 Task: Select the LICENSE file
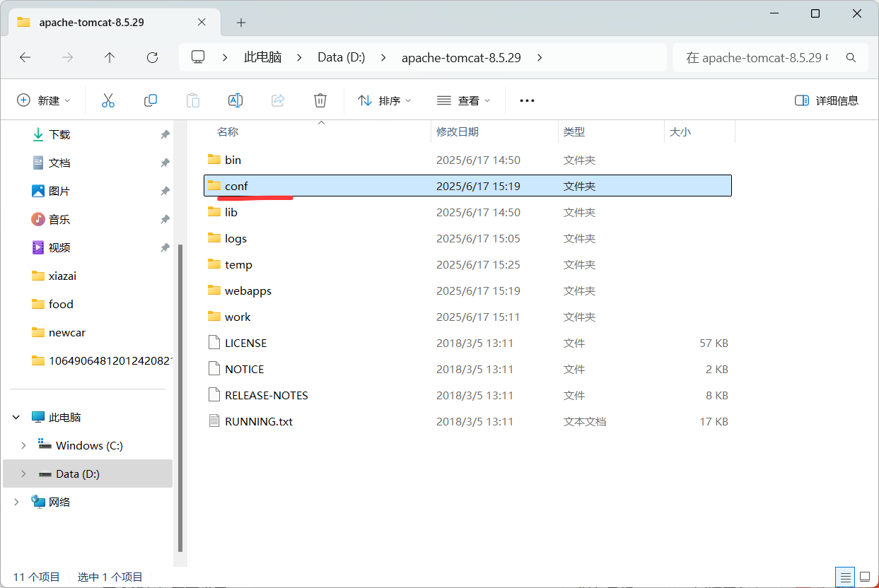(x=467, y=343)
